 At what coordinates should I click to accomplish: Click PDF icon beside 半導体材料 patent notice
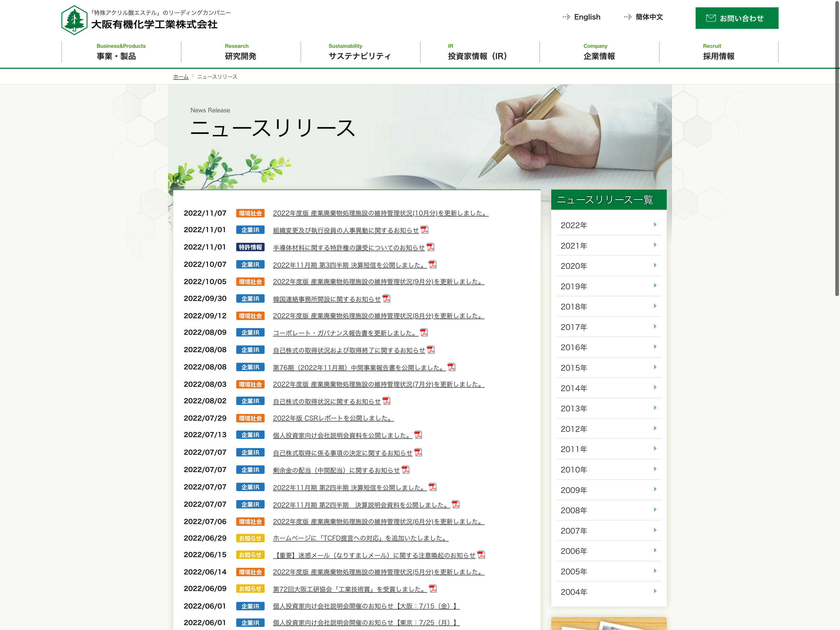pos(430,247)
